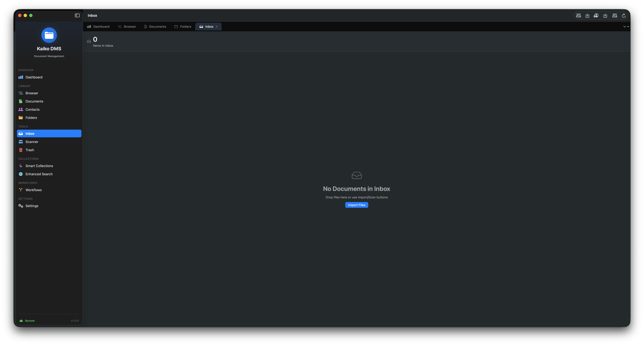Expand the tab overflow chevron
This screenshot has height=345, width=644.
pyautogui.click(x=626, y=27)
